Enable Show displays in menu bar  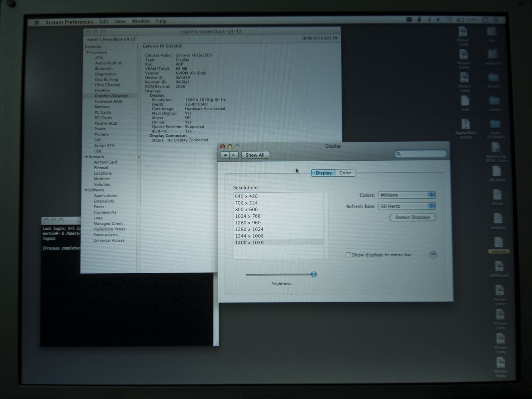[x=348, y=255]
